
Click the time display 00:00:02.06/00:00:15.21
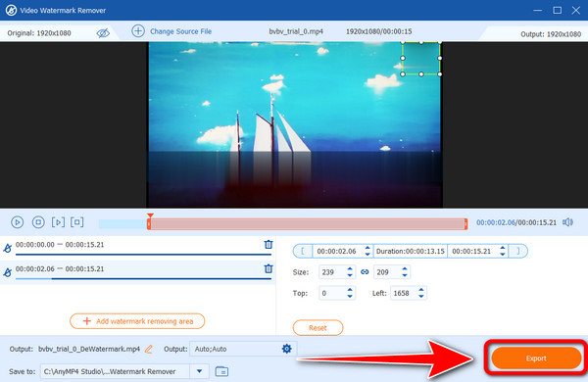point(516,222)
